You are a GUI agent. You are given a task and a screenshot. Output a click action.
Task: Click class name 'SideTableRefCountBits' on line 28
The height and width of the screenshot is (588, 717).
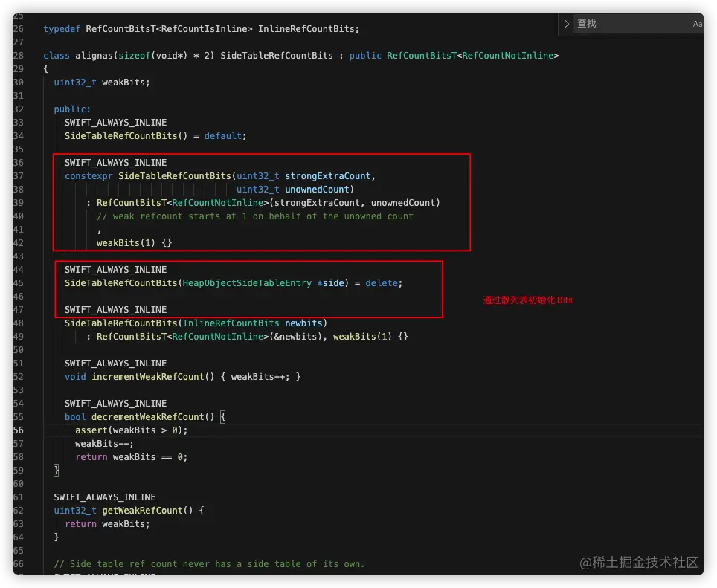[277, 56]
